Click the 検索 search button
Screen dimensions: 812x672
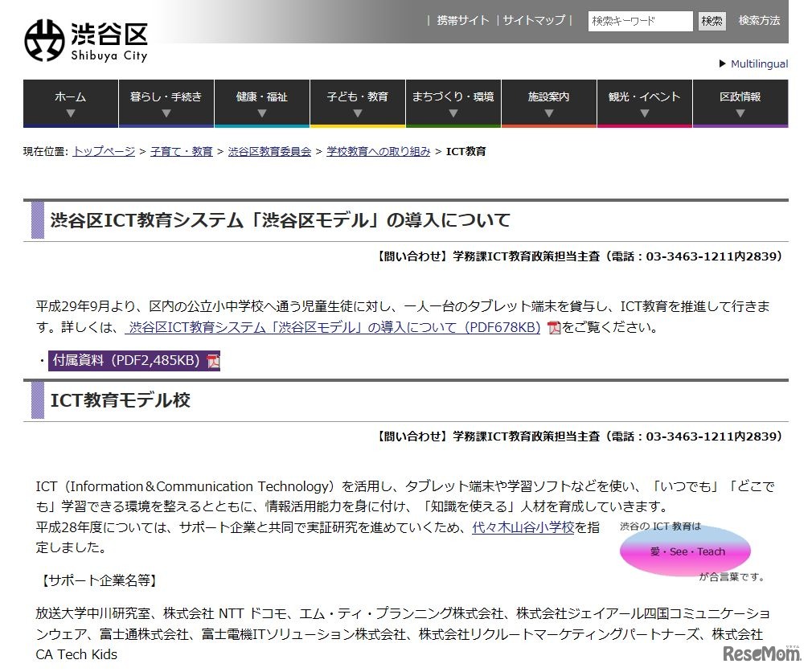(712, 21)
